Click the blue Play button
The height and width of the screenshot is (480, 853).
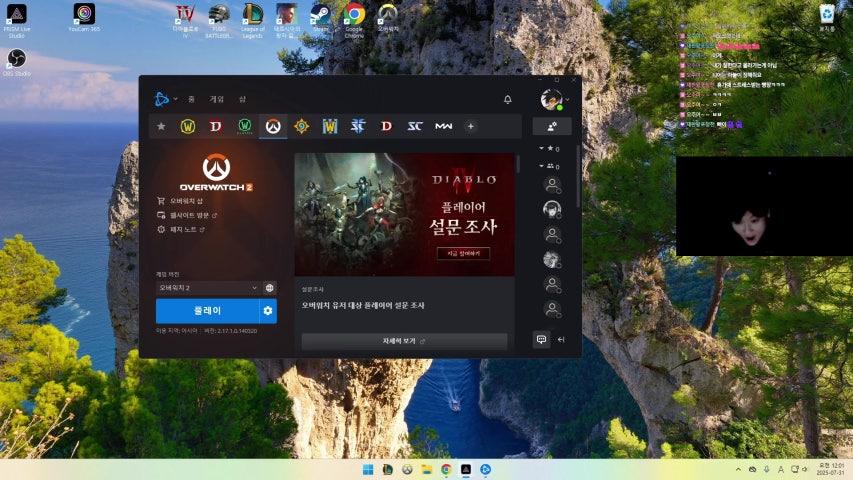(x=207, y=311)
